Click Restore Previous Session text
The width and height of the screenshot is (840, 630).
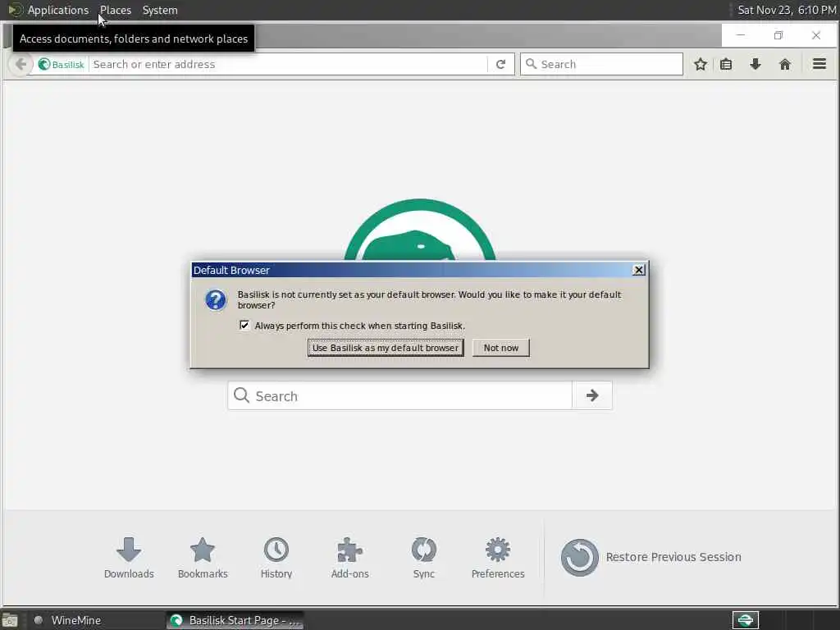click(x=673, y=557)
